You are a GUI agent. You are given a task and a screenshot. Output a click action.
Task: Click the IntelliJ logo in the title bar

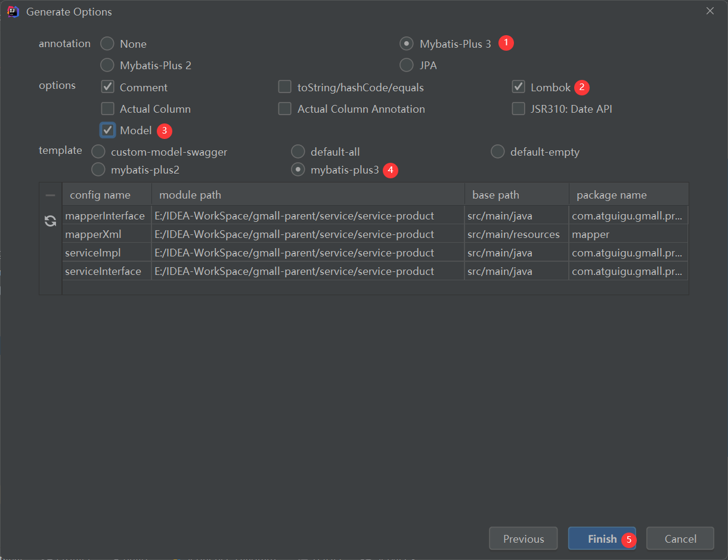coord(13,11)
